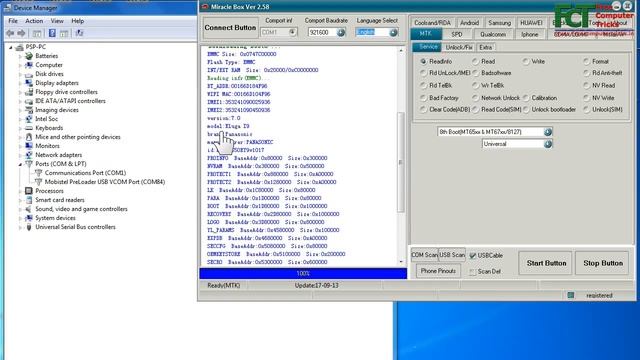The image size is (640, 360).
Task: Collapse the Ports (COM & LPT) node
Action: click(x=20, y=164)
